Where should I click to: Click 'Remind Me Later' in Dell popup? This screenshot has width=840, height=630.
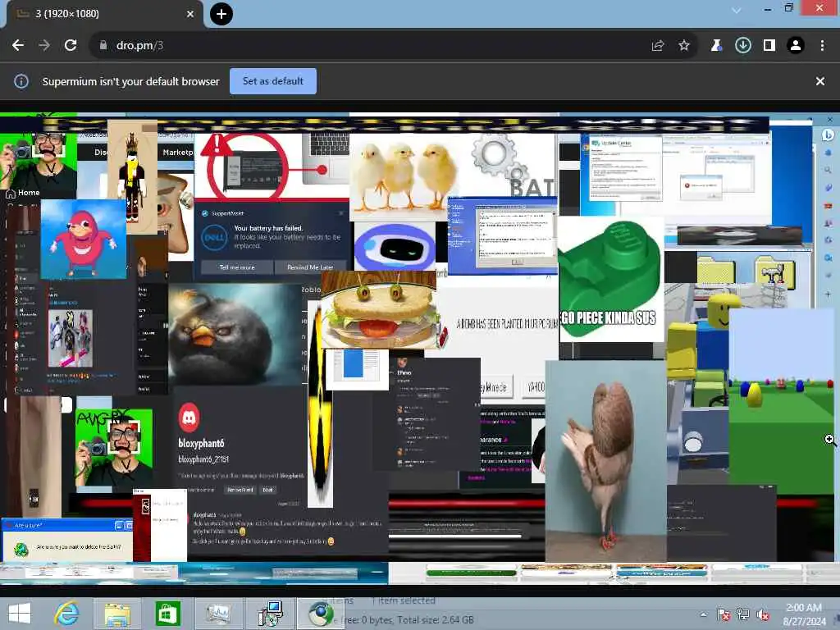pos(310,267)
